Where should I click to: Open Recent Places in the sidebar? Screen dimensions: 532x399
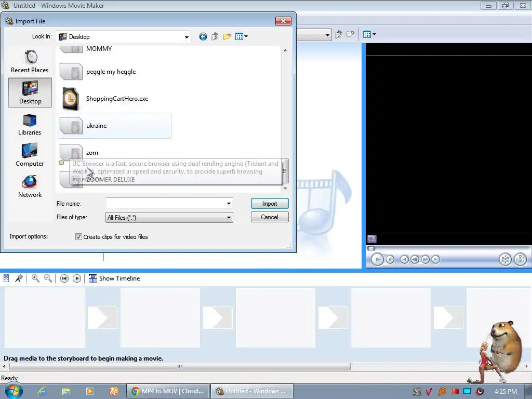(30, 61)
